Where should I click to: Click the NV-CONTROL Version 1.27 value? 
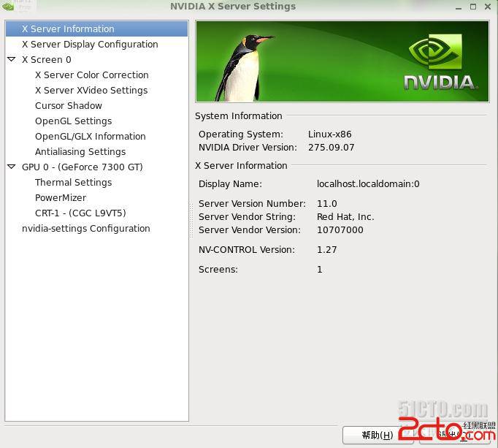[327, 250]
